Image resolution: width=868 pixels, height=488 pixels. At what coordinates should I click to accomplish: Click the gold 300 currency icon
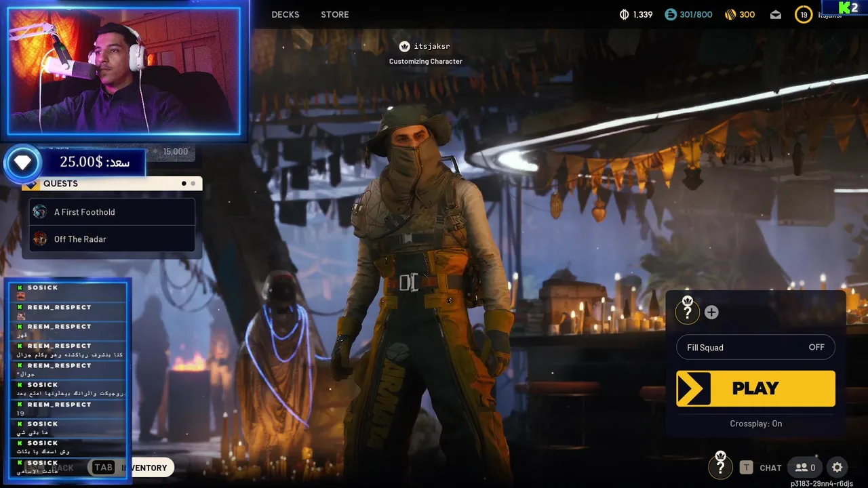tap(730, 14)
